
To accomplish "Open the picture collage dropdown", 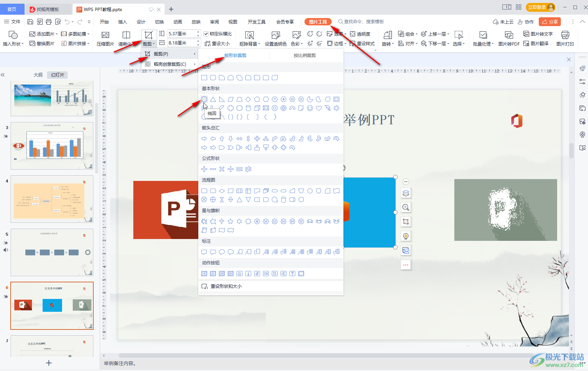I will 89,43.
